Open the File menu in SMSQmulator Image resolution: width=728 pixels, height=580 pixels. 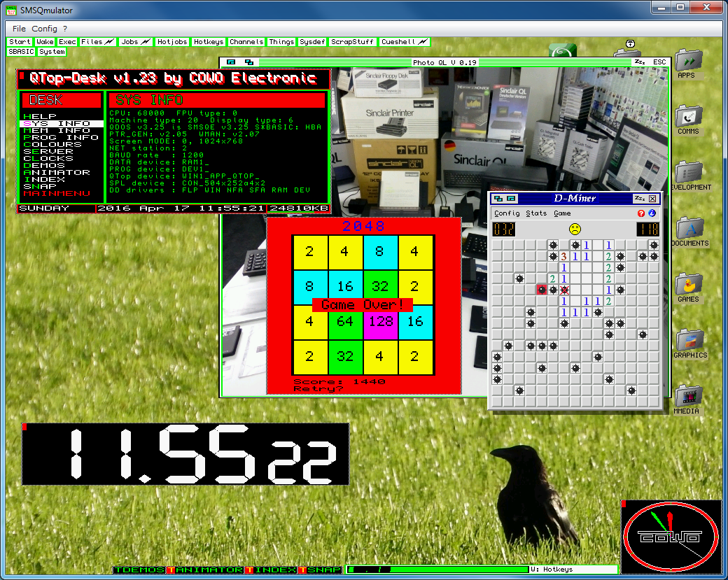pyautogui.click(x=19, y=29)
